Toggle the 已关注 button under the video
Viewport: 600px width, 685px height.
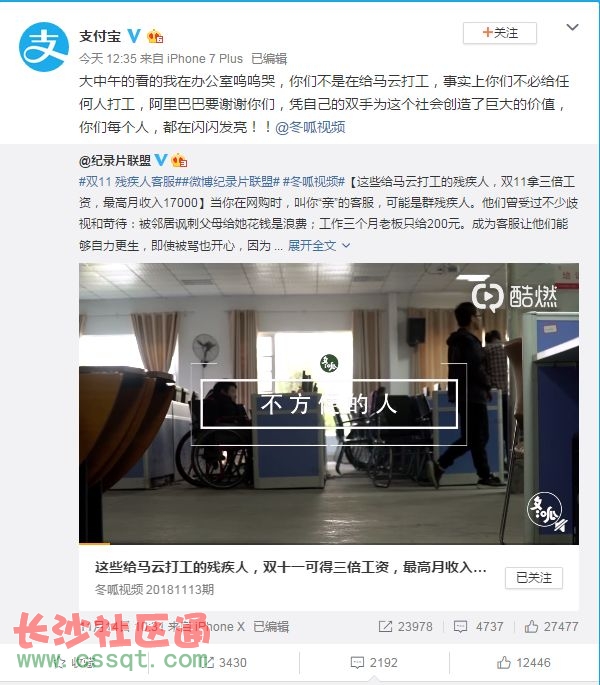click(534, 578)
